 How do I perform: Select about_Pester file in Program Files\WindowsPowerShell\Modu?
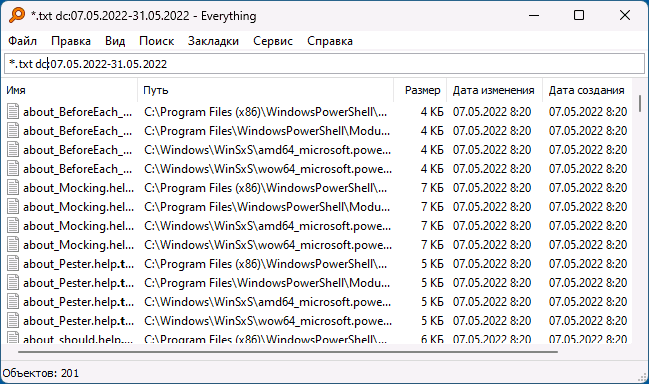[78, 283]
